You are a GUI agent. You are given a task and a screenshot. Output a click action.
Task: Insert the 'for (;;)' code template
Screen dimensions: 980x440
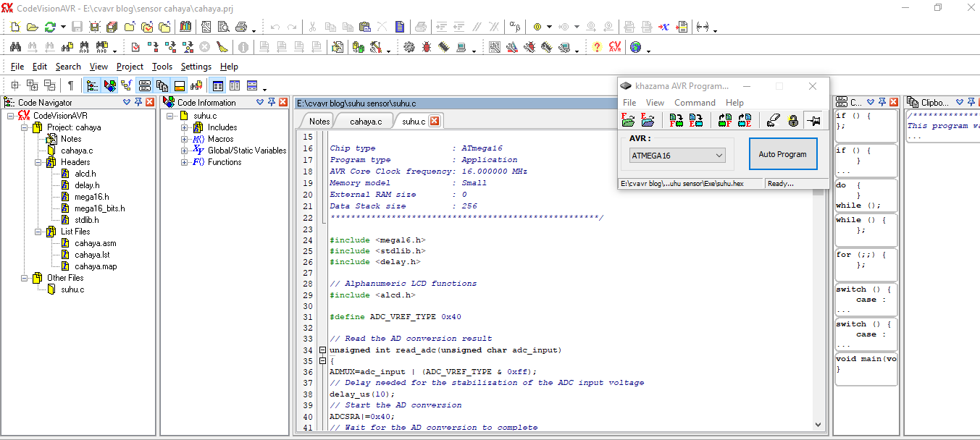pyautogui.click(x=866, y=264)
